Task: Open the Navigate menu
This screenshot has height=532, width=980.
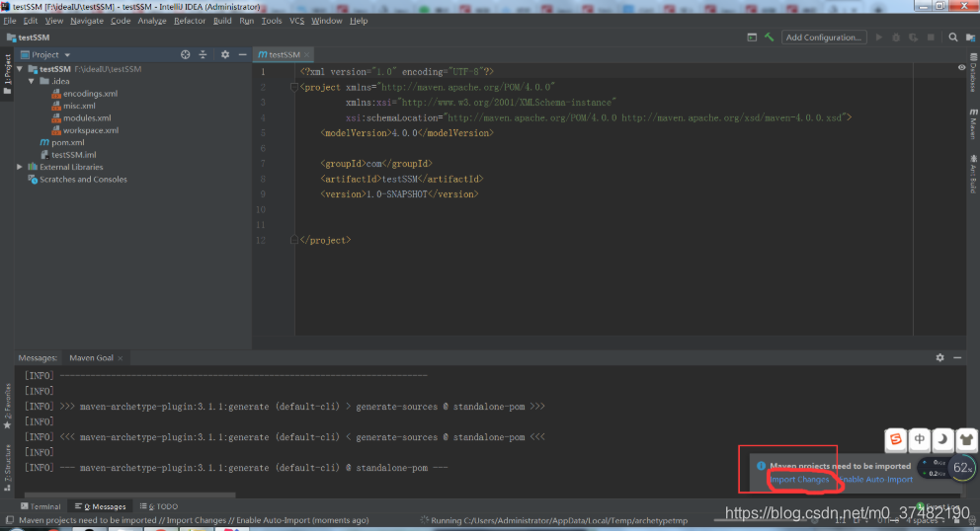Action: click(87, 21)
